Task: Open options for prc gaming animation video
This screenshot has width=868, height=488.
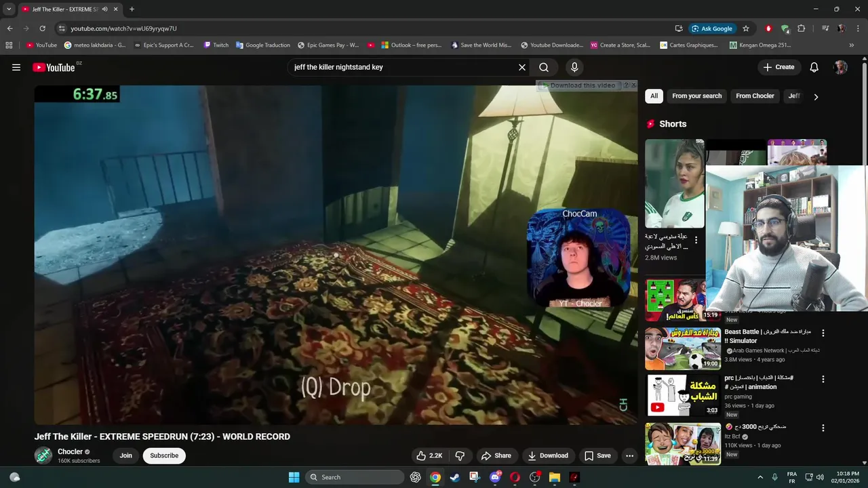Action: point(823,379)
